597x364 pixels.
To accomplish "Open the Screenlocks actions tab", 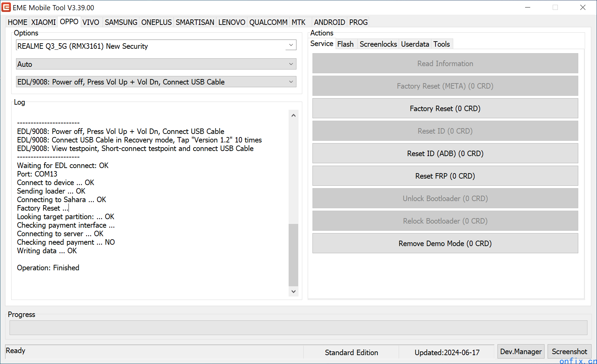I will 378,44.
